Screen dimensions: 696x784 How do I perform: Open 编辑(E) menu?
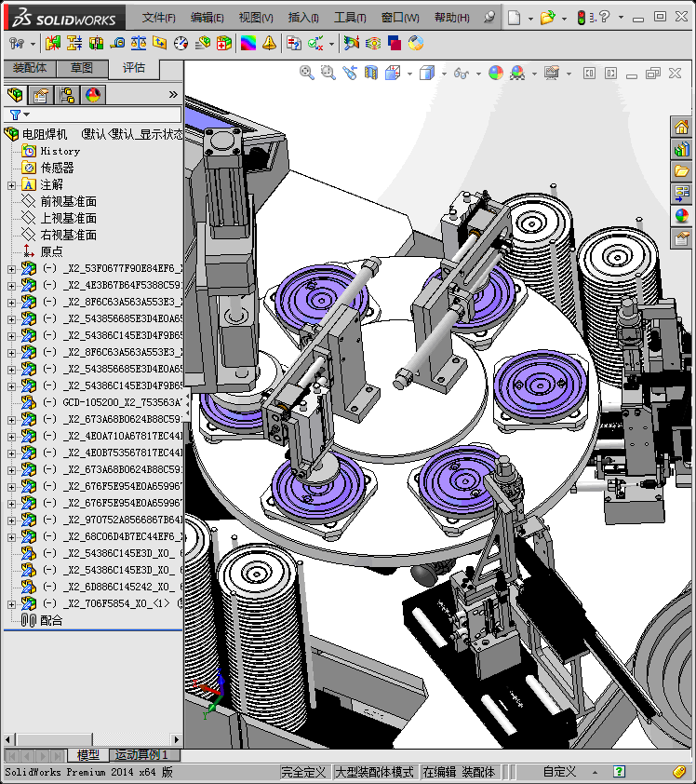coord(207,18)
